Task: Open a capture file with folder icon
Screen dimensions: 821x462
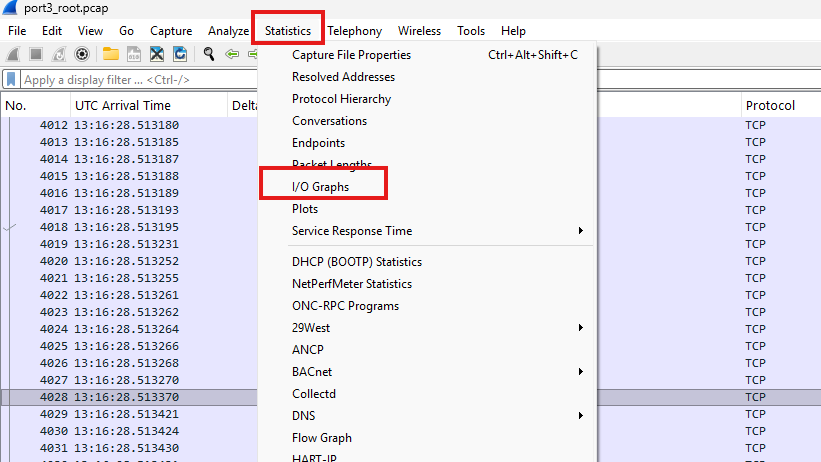Action: tap(110, 54)
